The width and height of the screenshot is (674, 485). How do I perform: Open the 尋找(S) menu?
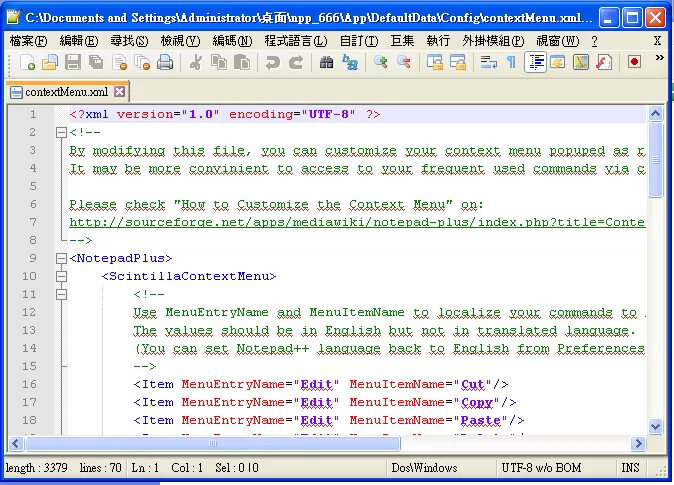click(129, 41)
